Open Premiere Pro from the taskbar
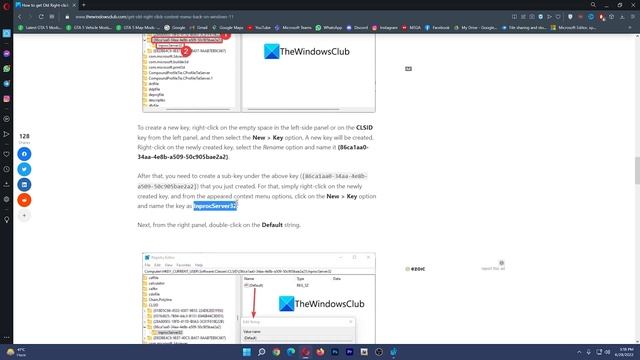The height and width of the screenshot is (360, 640). tap(349, 352)
